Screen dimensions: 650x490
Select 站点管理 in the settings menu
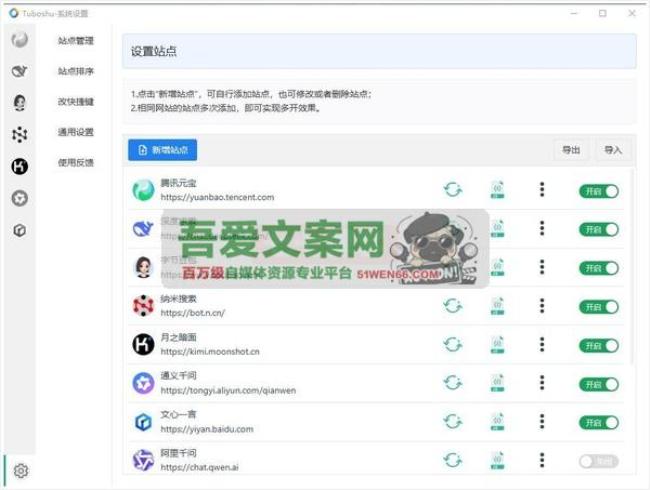pos(75,41)
